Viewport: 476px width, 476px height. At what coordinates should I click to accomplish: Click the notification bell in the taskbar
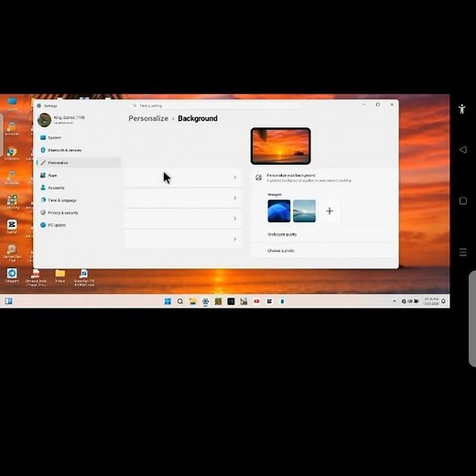[x=443, y=301]
